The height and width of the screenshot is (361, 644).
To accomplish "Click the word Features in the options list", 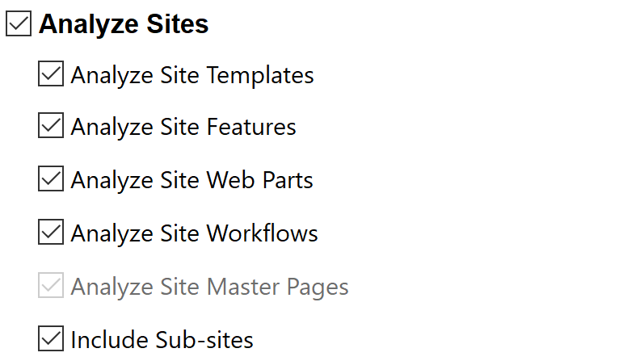I will 251,127.
